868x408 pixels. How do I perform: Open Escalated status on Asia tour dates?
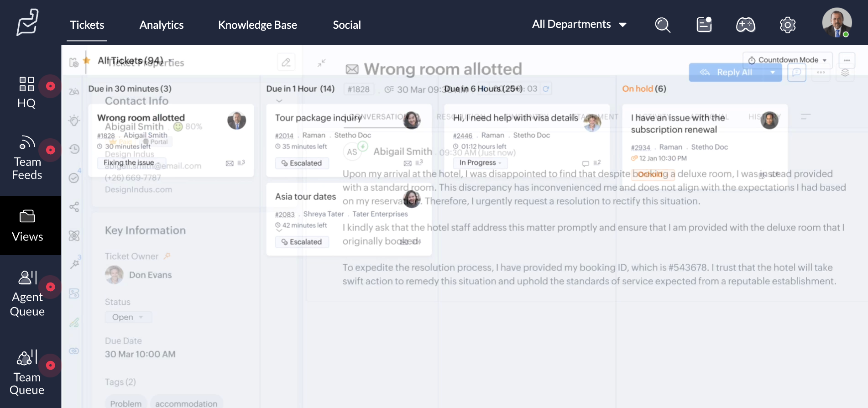click(x=302, y=242)
